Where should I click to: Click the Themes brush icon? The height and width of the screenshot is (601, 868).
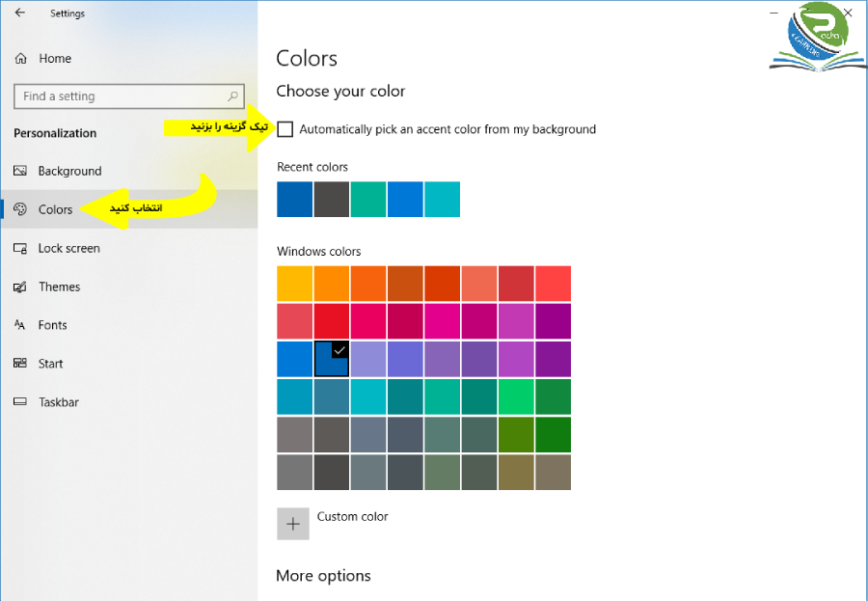20,287
